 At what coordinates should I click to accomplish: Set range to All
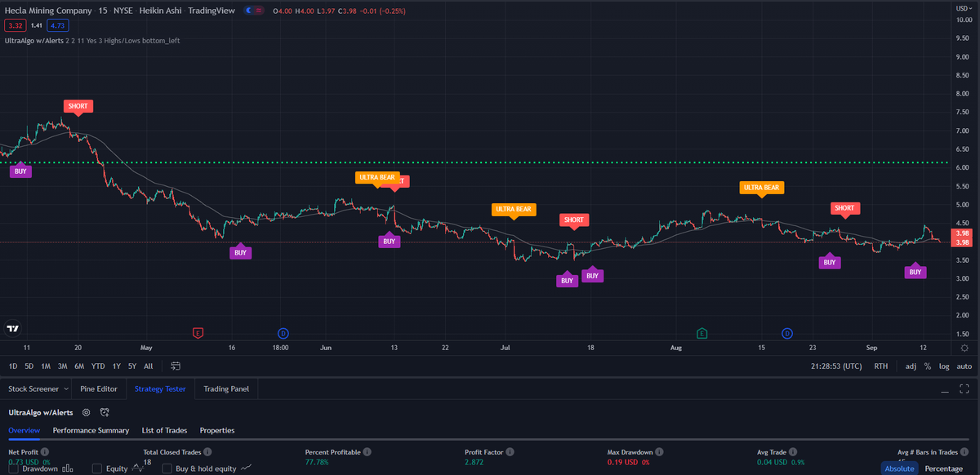click(x=148, y=366)
